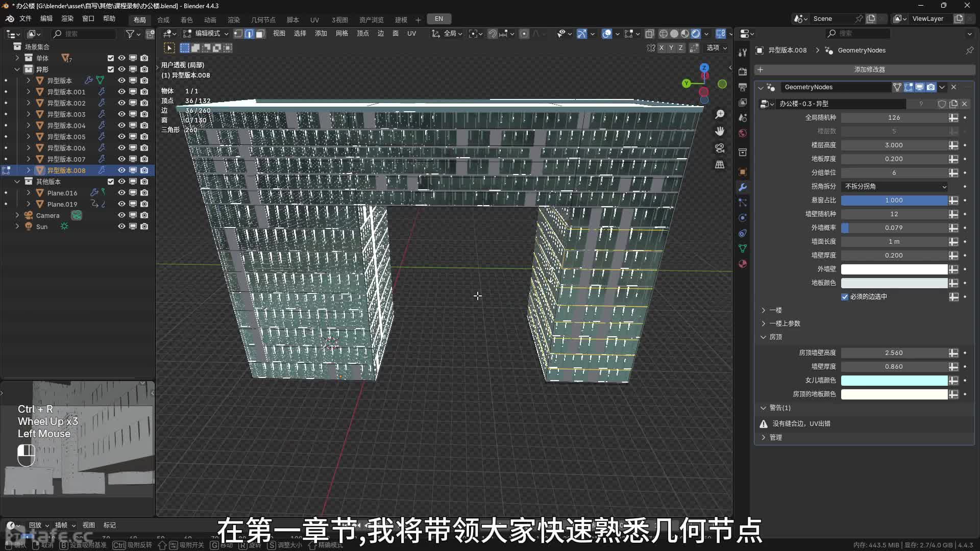The width and height of the screenshot is (980, 551).
Task: Uncheck 异形 collection checkbox
Action: 111,69
